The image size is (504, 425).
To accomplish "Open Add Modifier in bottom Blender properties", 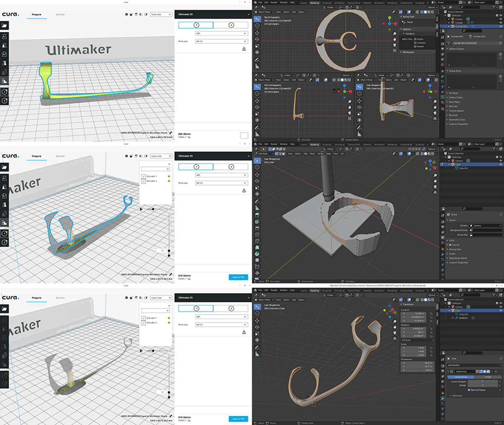I will pos(474,365).
